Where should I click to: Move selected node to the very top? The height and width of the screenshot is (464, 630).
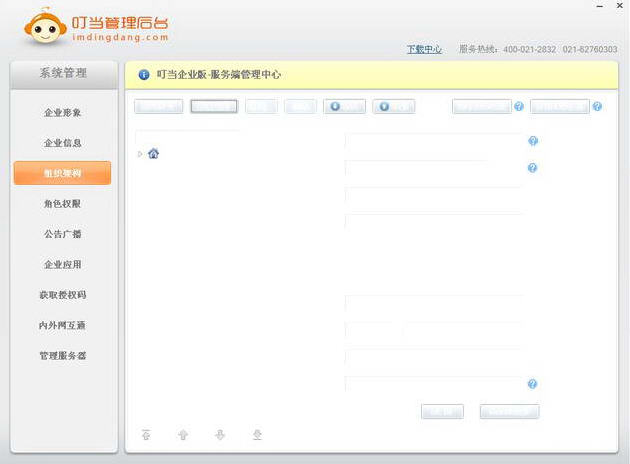[146, 434]
